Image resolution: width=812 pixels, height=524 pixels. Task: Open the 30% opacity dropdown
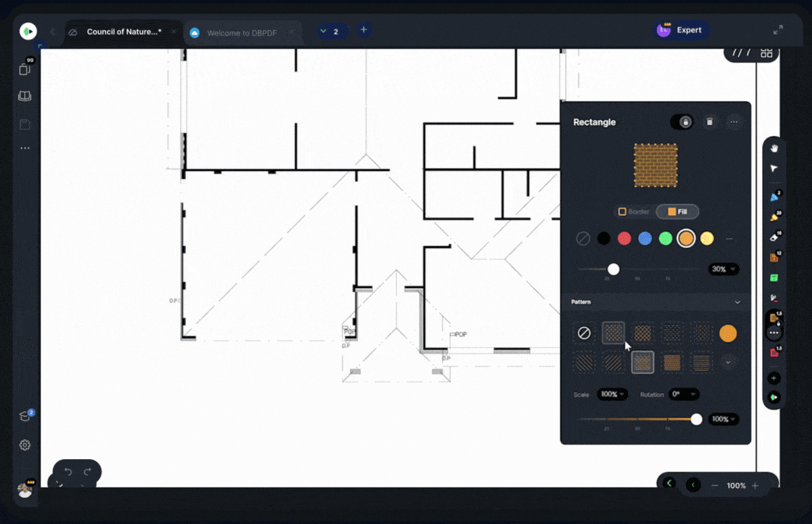[723, 269]
